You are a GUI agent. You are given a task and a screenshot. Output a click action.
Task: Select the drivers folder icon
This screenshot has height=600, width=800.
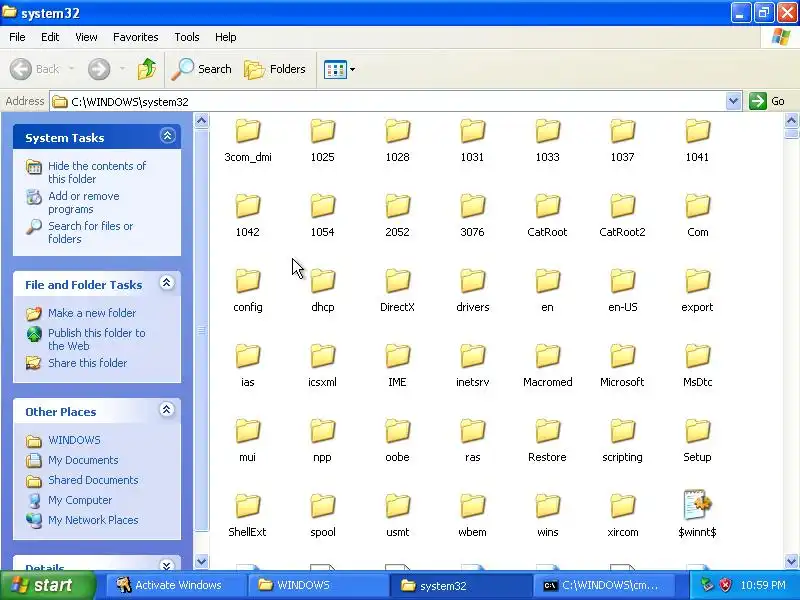[472, 282]
